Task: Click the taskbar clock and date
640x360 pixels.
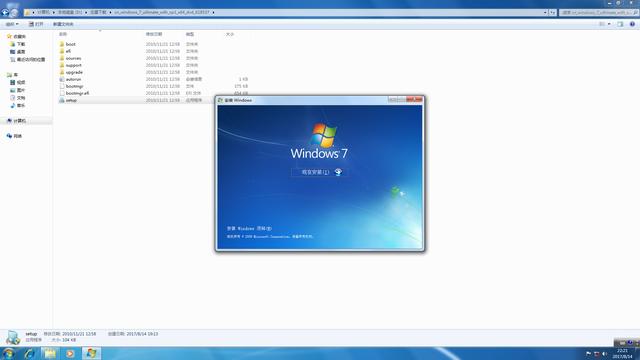Action: [622, 353]
